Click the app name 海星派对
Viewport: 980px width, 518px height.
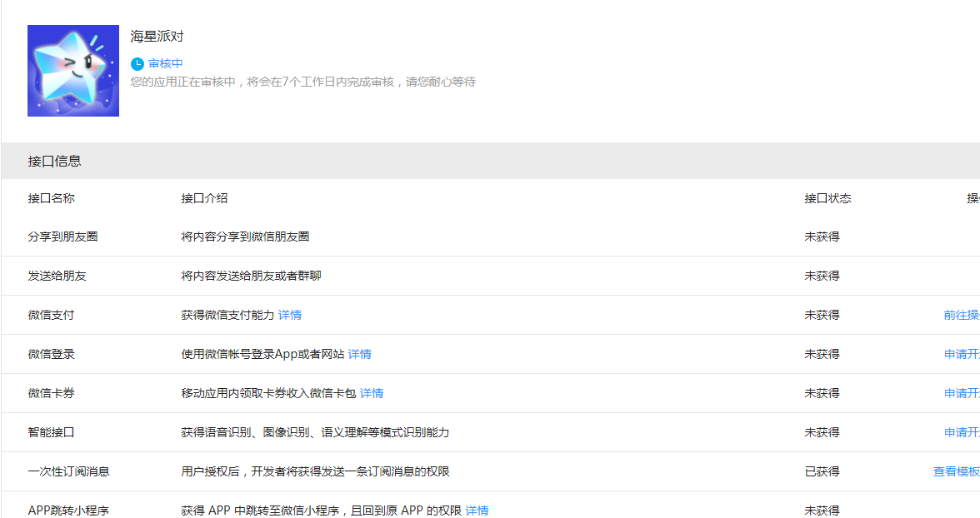click(x=157, y=37)
